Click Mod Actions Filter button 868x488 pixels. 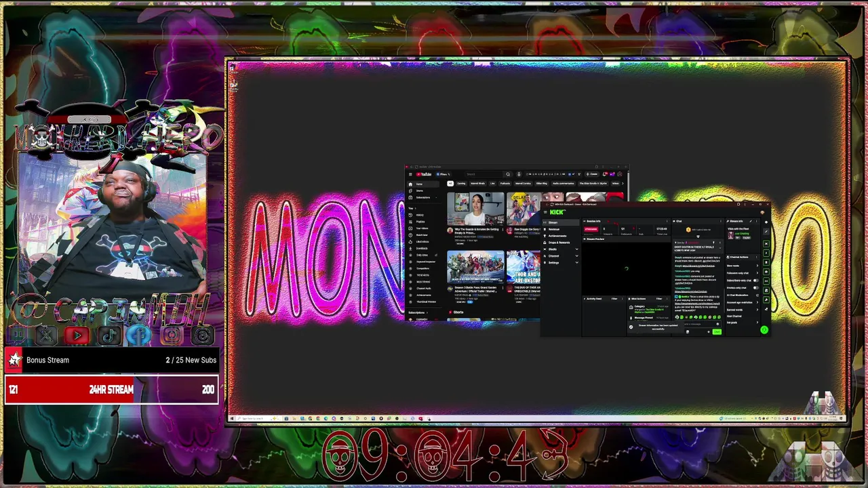(659, 299)
